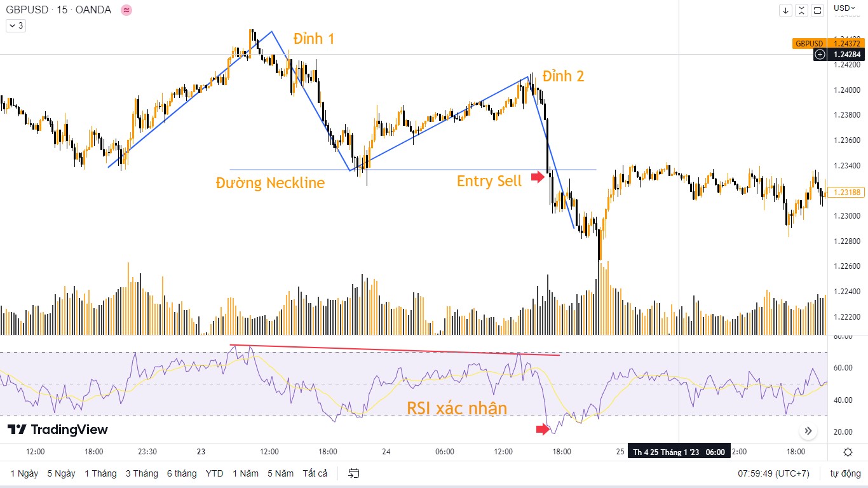Expand the indicator legend showing 3
Image resolution: width=868 pixels, height=488 pixels.
tap(16, 25)
